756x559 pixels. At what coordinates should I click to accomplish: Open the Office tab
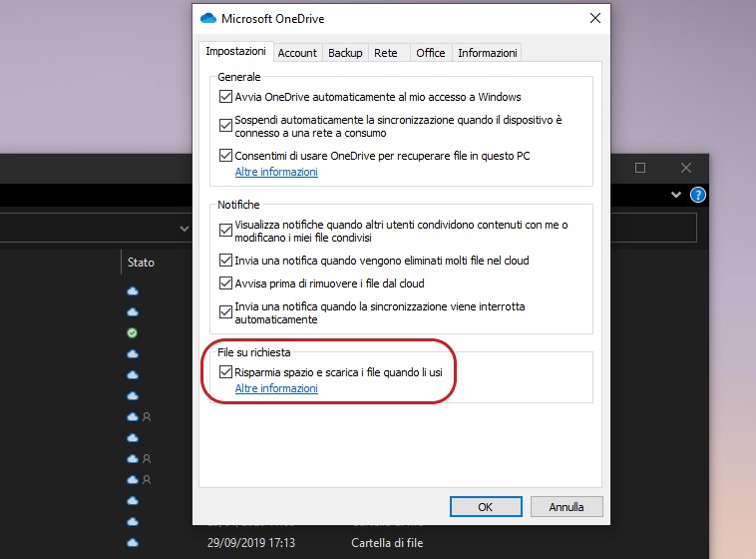pos(431,53)
